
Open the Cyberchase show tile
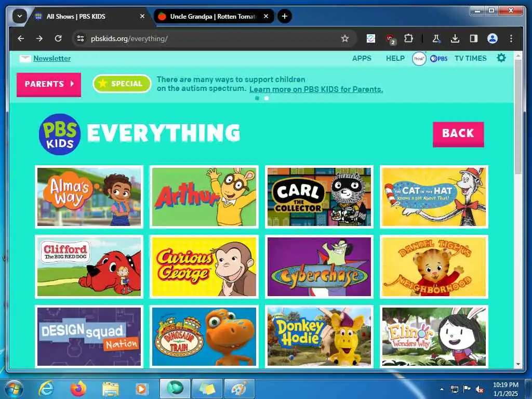[319, 267]
